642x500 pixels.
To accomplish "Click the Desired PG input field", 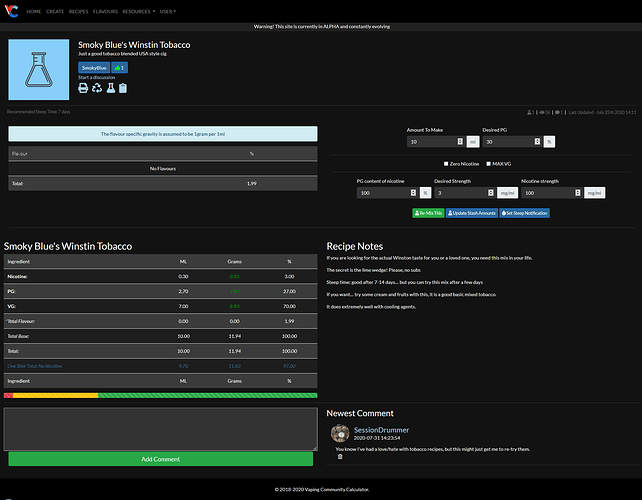I will tap(513, 142).
